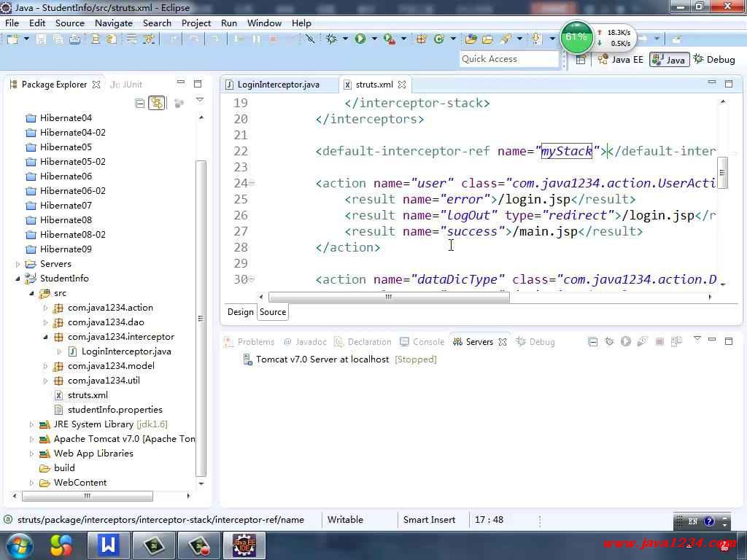Click the Open Perspective icon
This screenshot has width=747, height=560.
point(581,60)
